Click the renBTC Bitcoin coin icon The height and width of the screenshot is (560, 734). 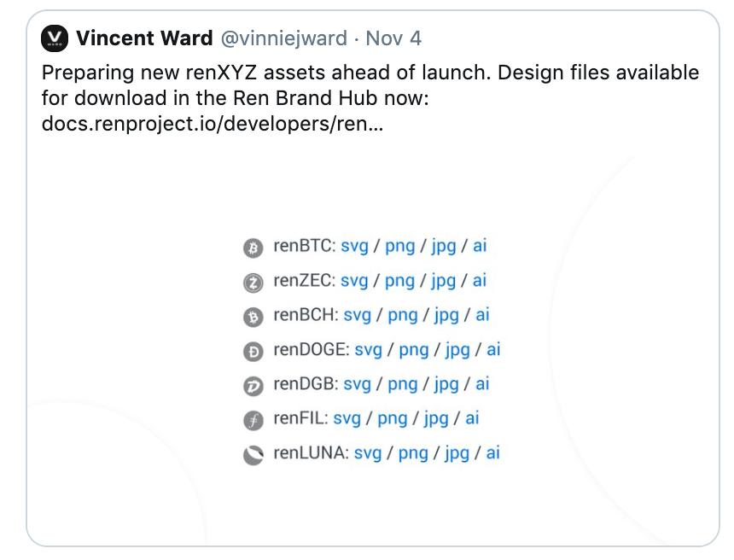(253, 248)
